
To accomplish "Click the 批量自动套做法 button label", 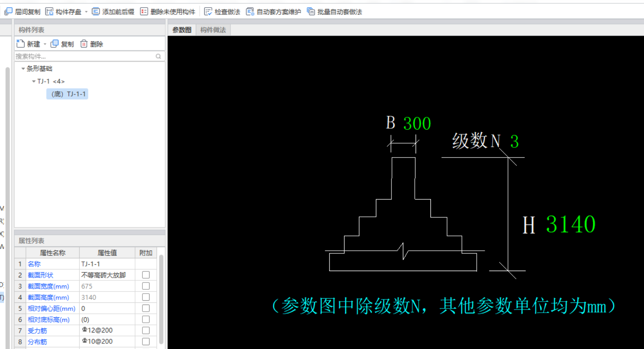I will pos(340,12).
